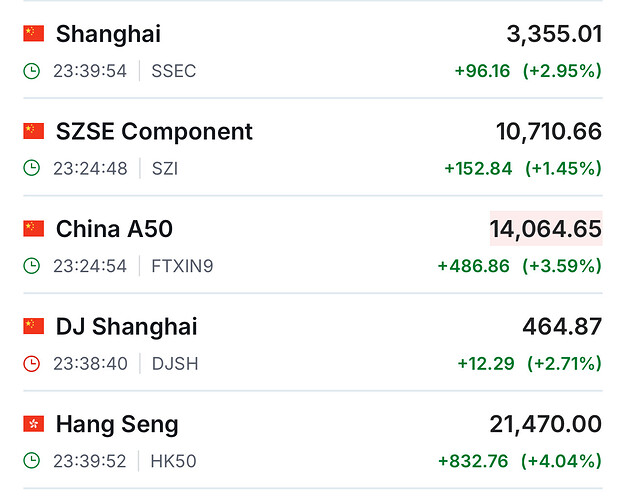Click the Hong Kong flag beside Hang Seng
The width and height of the screenshot is (626, 500).
click(x=34, y=424)
